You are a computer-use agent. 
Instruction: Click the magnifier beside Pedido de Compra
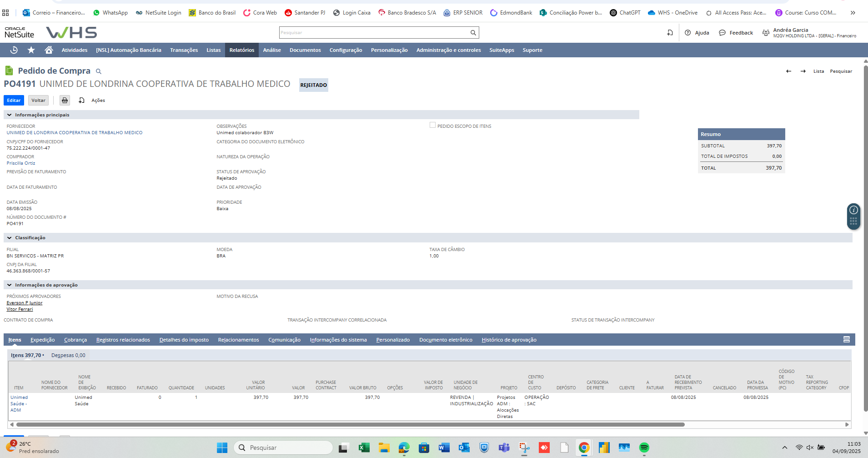[x=99, y=71]
